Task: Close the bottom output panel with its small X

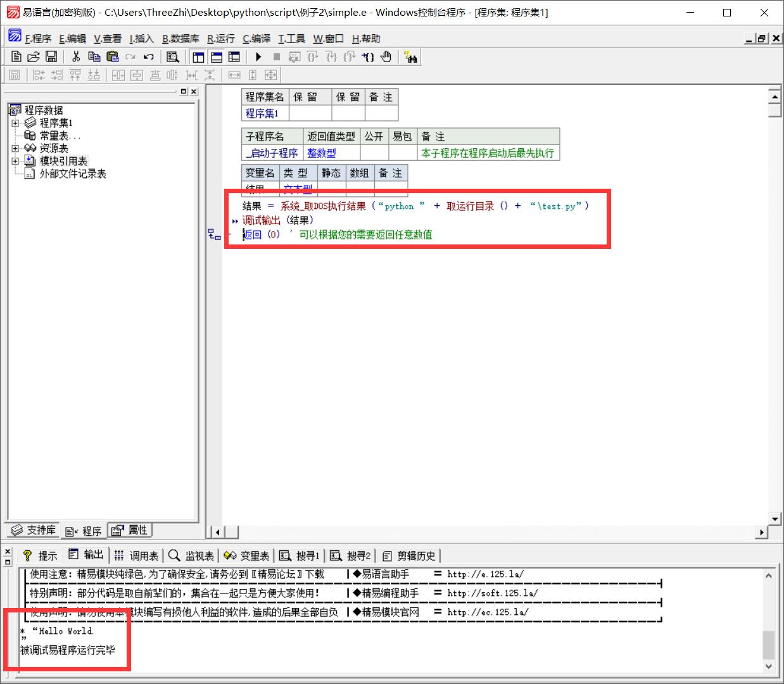Action: point(8,552)
